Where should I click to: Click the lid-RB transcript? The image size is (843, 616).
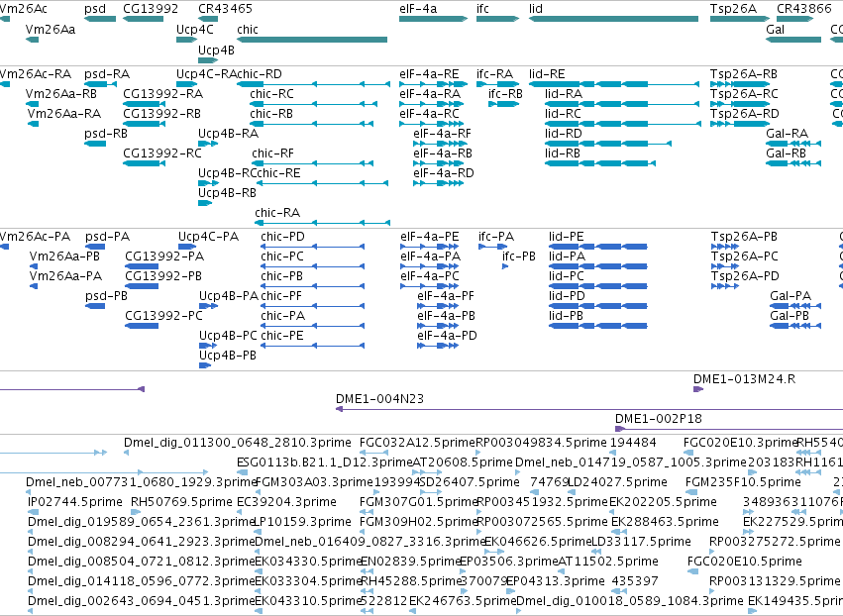600,163
